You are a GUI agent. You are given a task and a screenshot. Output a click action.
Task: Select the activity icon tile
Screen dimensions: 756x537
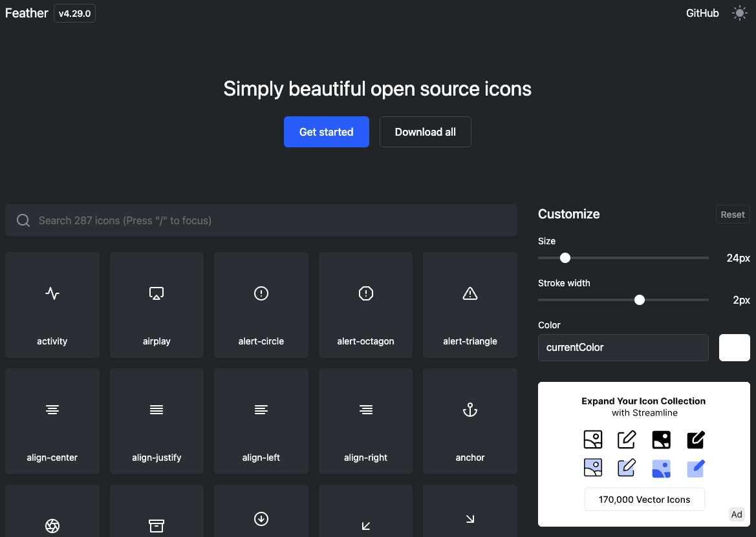(x=52, y=304)
